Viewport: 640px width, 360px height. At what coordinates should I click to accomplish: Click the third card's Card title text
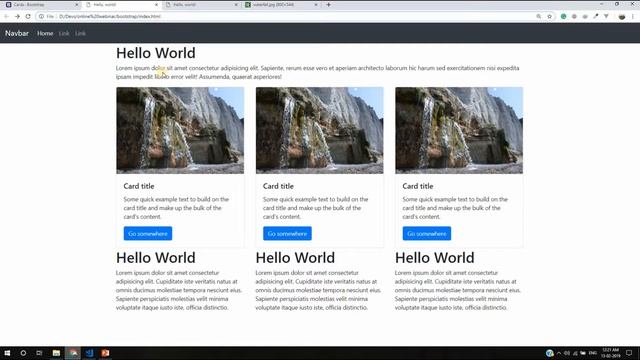coord(418,186)
